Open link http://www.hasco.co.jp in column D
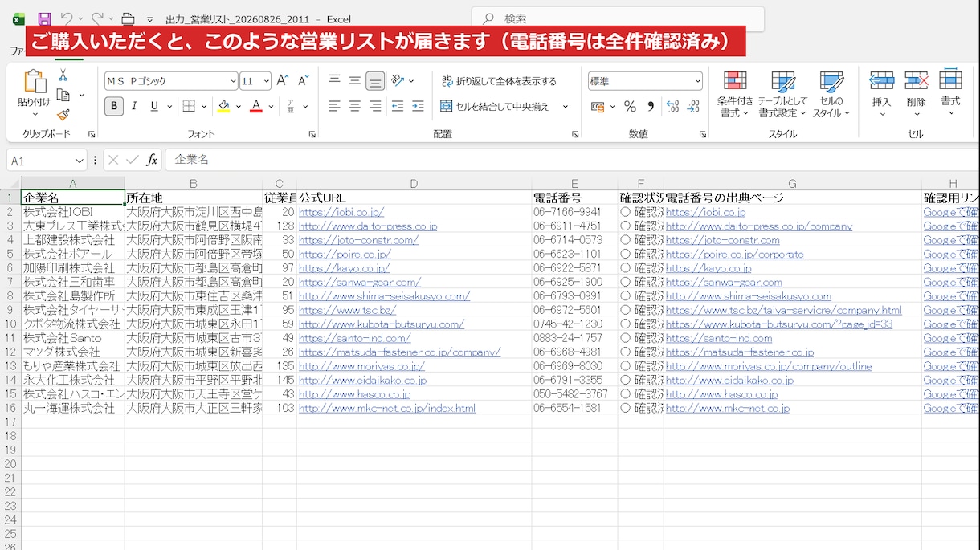The width and height of the screenshot is (980, 550). tap(354, 394)
